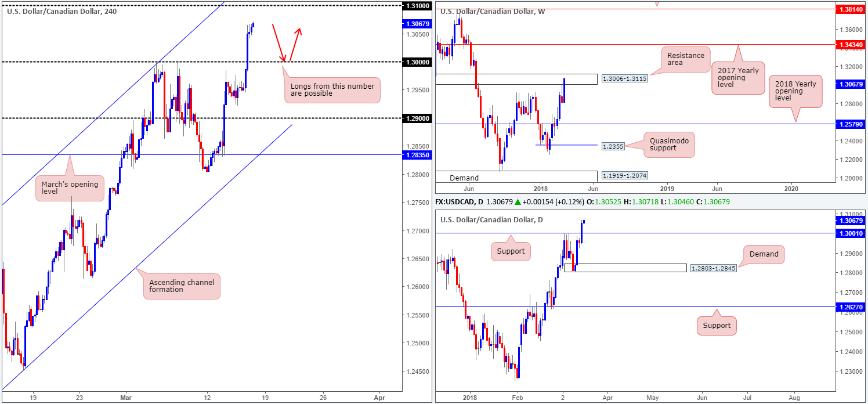The width and height of the screenshot is (868, 404).
Task: Click the '23' date label on 240 chart
Action: coord(80,398)
